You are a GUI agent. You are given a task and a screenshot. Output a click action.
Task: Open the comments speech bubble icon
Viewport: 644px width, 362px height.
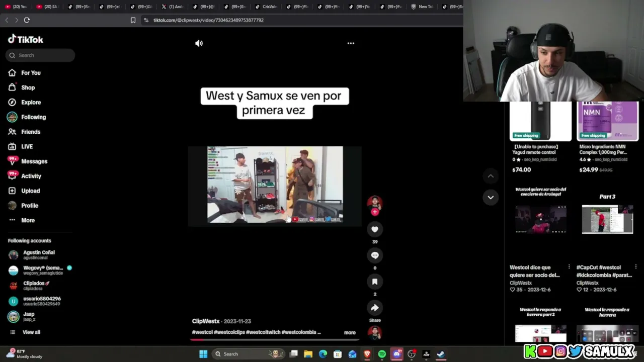[x=375, y=255]
